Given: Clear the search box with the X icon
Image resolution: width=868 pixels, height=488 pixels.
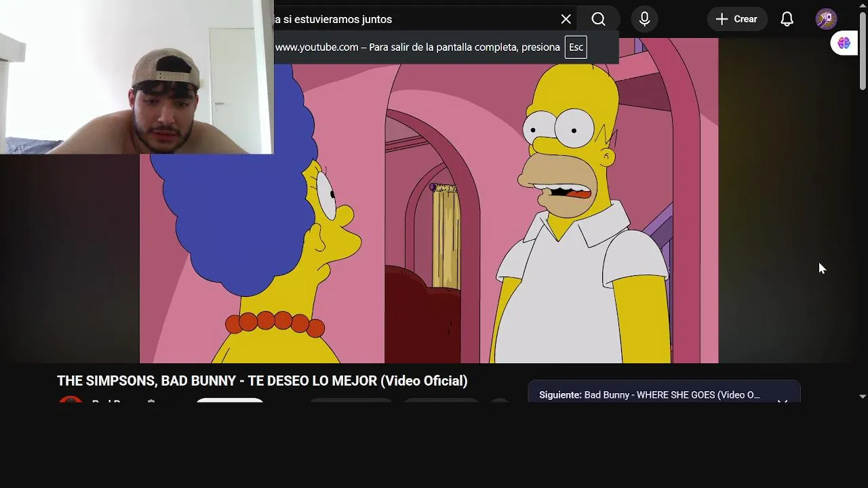Looking at the screenshot, I should (x=566, y=19).
